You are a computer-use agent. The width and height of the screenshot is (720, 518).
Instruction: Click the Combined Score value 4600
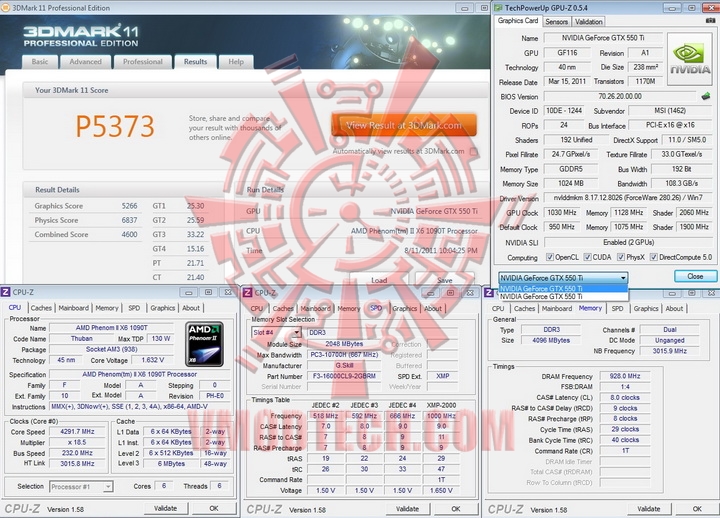tap(129, 235)
